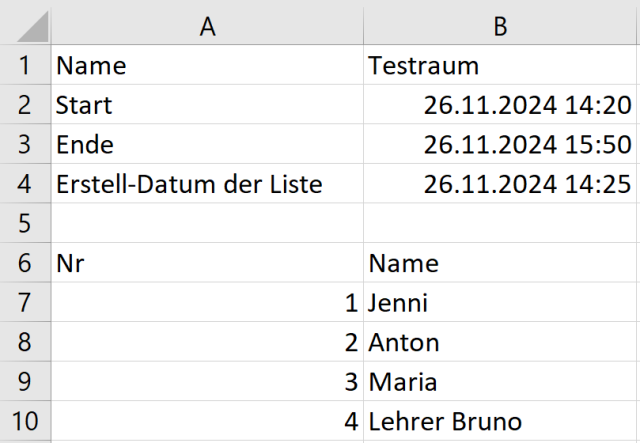Select column B header
The height and width of the screenshot is (443, 640).
click(501, 27)
